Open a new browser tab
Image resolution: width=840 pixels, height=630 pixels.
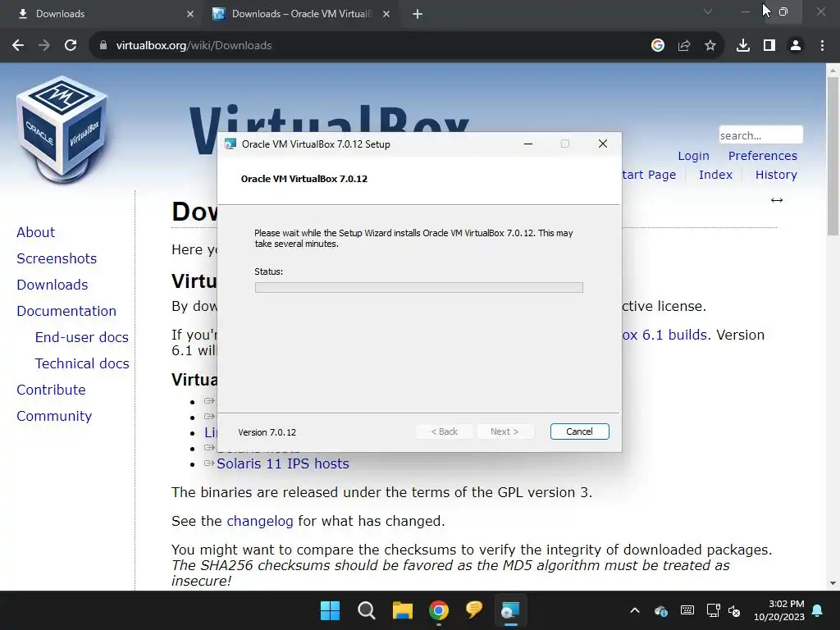(x=418, y=14)
